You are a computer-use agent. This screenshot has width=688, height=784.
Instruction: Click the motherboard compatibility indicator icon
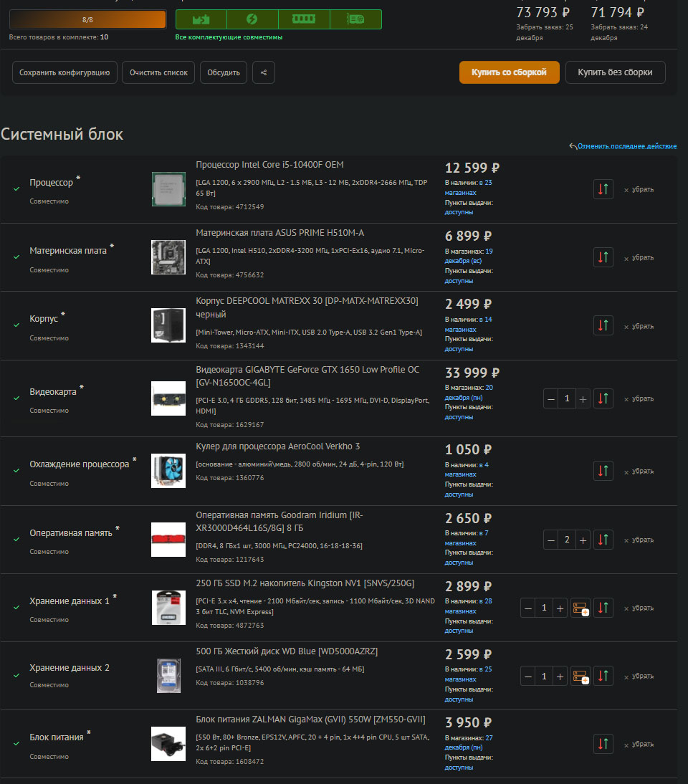point(201,19)
